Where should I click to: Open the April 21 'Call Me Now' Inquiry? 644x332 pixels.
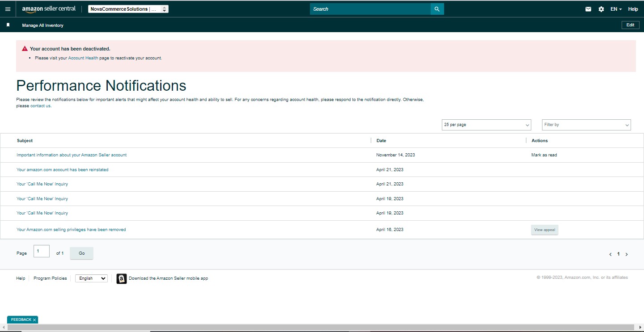[42, 184]
